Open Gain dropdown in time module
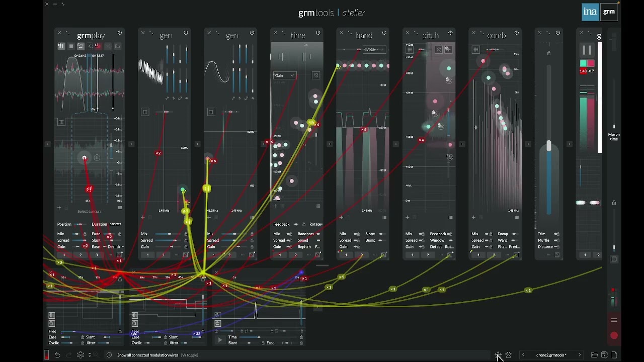Image resolution: width=644 pixels, height=362 pixels. click(285, 75)
